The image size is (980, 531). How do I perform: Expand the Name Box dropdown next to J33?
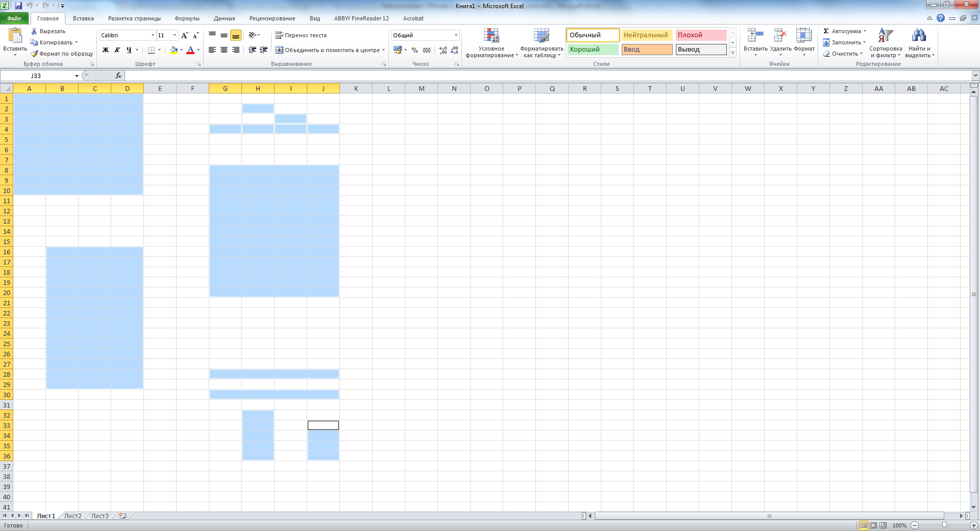(x=77, y=76)
